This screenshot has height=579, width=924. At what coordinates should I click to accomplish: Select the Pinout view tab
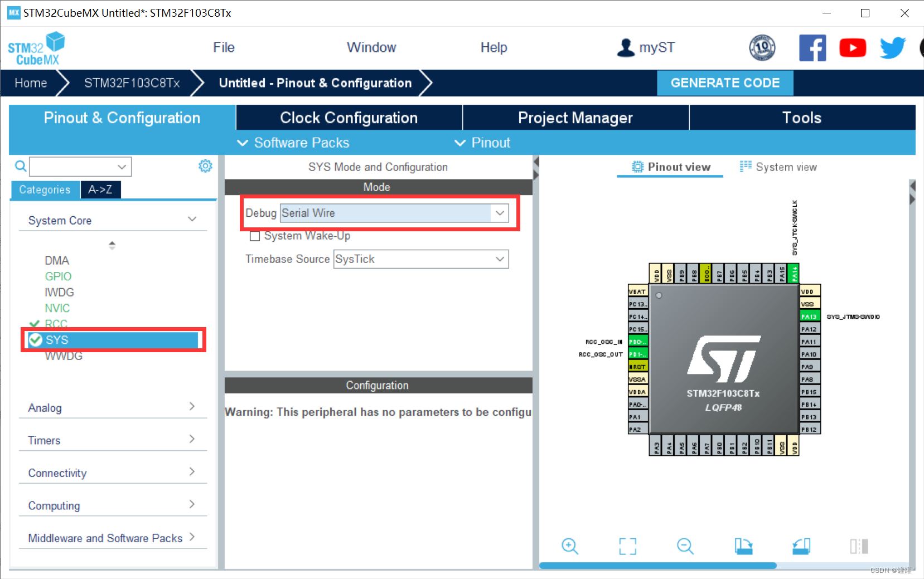pyautogui.click(x=671, y=167)
